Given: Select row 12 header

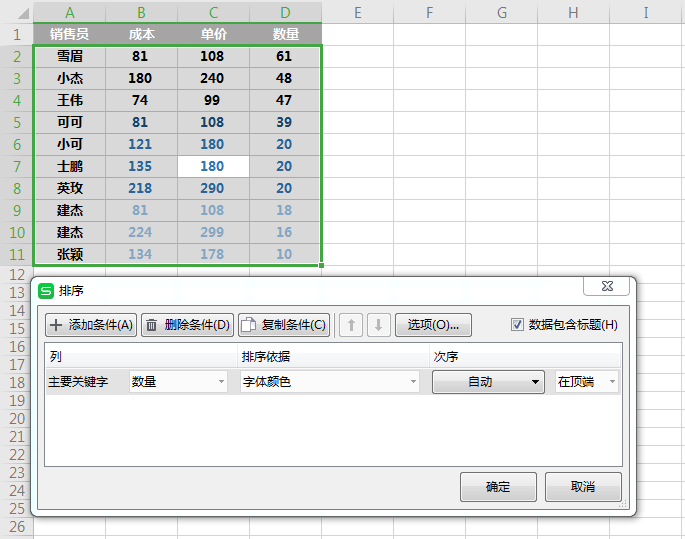Looking at the screenshot, I should tap(17, 275).
